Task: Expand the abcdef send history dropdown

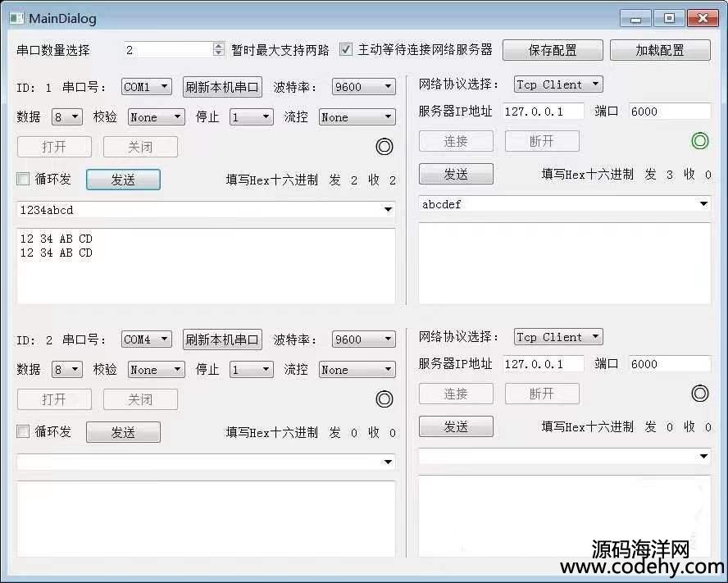Action: (703, 203)
